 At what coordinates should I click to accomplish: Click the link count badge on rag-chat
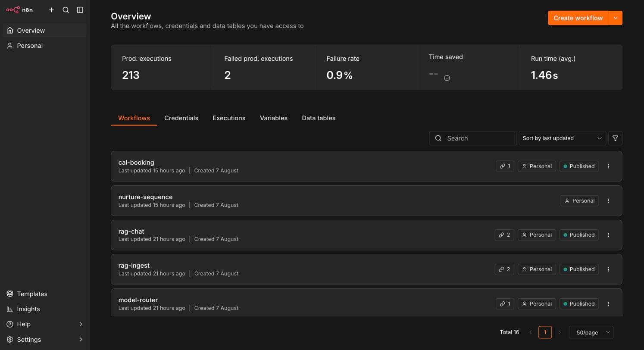[504, 235]
